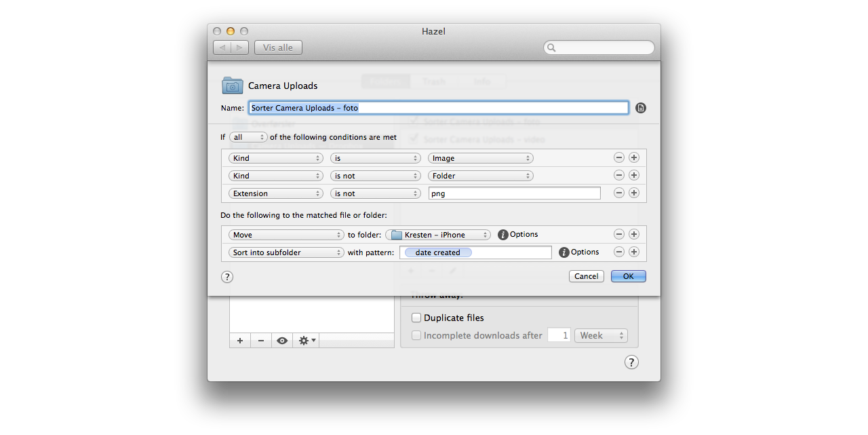This screenshot has height=435, width=868.
Task: Open the Kresten – iPhone destination folder dropdown
Action: click(x=438, y=235)
